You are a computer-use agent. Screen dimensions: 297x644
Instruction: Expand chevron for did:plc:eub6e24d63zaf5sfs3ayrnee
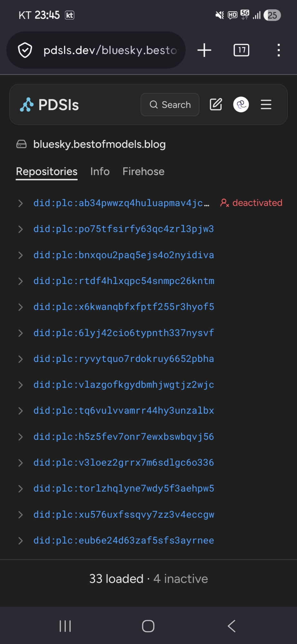21,541
